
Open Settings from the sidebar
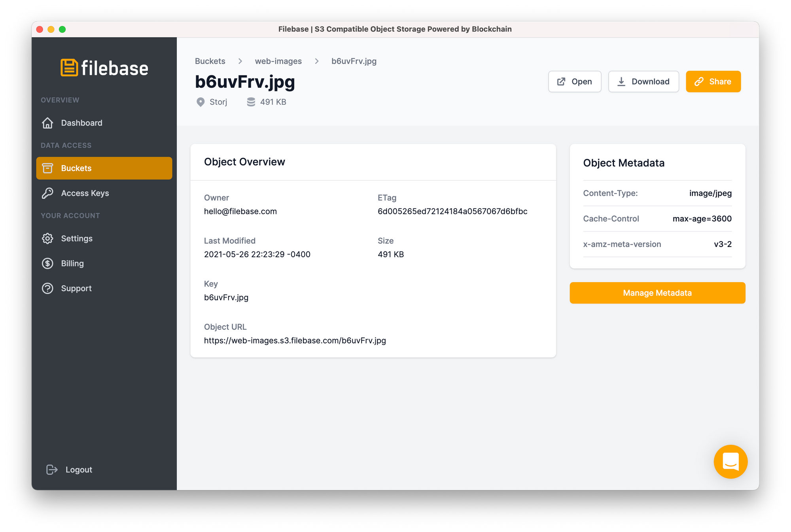pos(104,238)
